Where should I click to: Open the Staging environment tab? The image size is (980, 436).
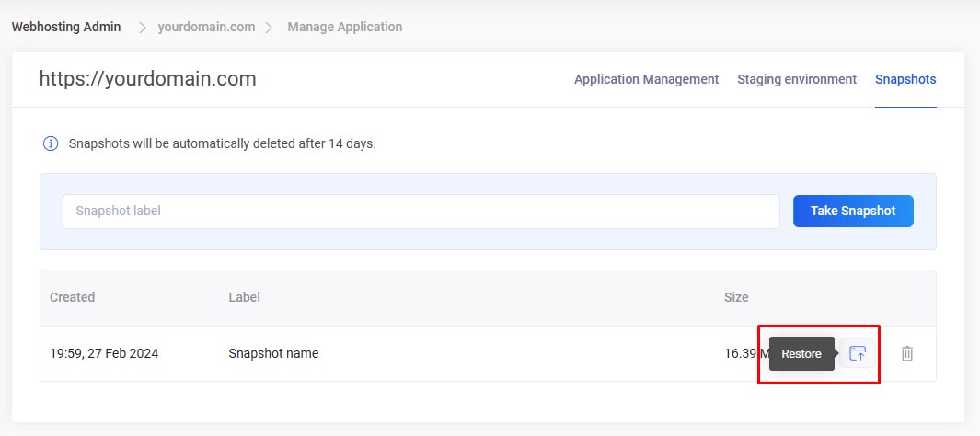pyautogui.click(x=796, y=79)
